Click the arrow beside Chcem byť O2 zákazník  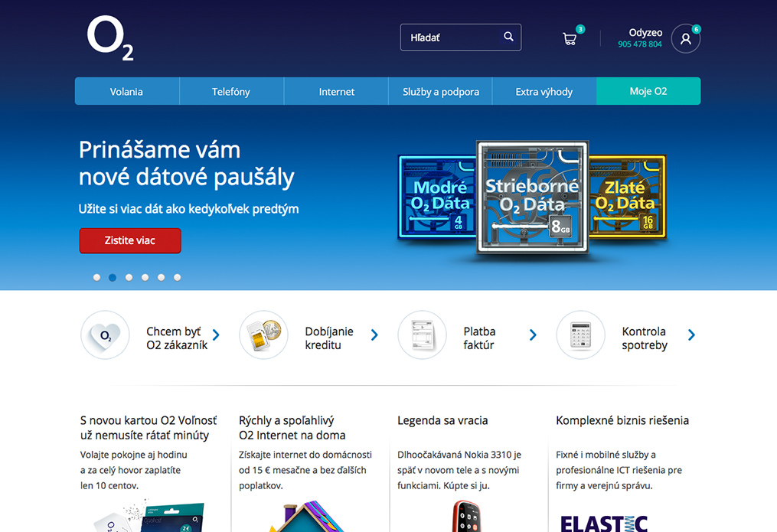coord(216,335)
